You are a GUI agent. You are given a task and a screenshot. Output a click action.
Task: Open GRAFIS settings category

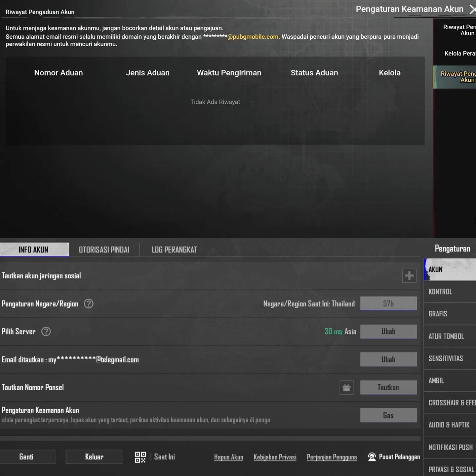(x=450, y=314)
